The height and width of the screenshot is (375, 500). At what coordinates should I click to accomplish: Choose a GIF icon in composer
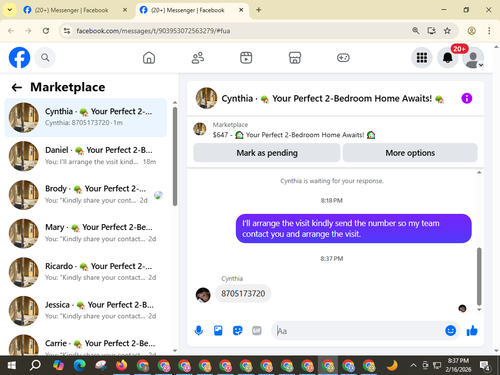tap(257, 331)
